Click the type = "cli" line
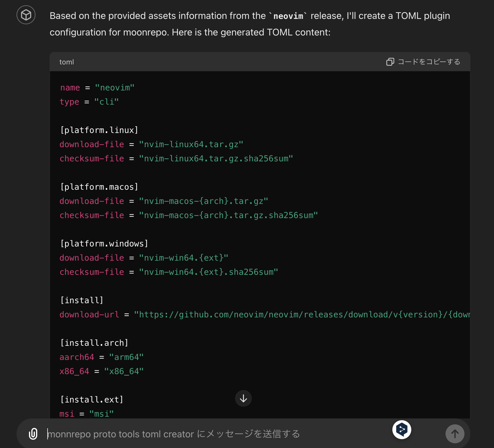 [89, 102]
